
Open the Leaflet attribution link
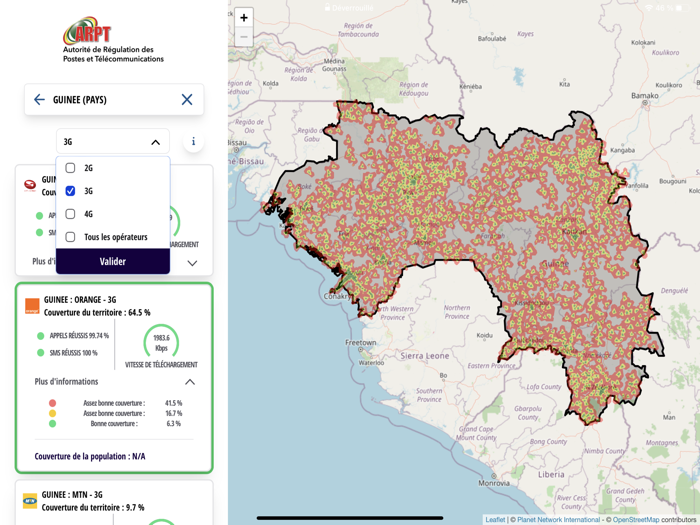click(x=495, y=520)
